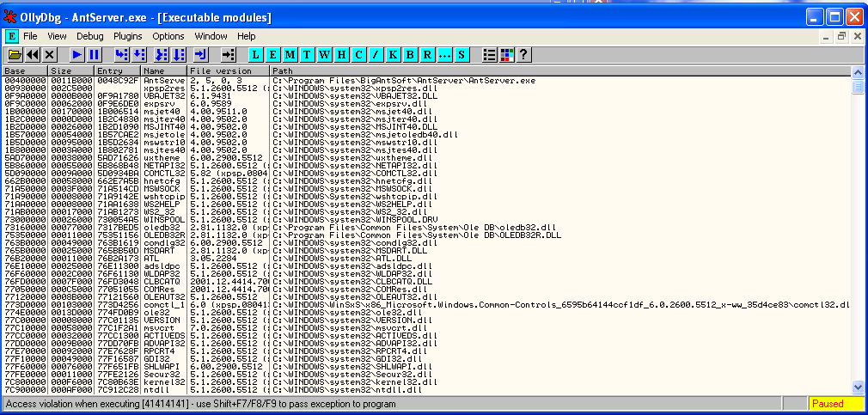The width and height of the screenshot is (868, 415).
Task: Open the File menu
Action: click(x=30, y=37)
